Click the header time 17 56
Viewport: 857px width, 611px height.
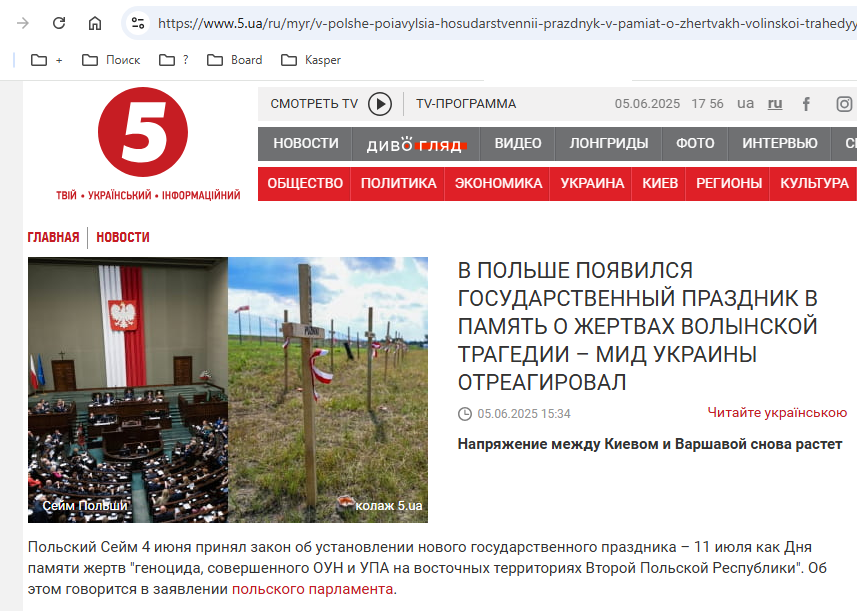tap(707, 104)
